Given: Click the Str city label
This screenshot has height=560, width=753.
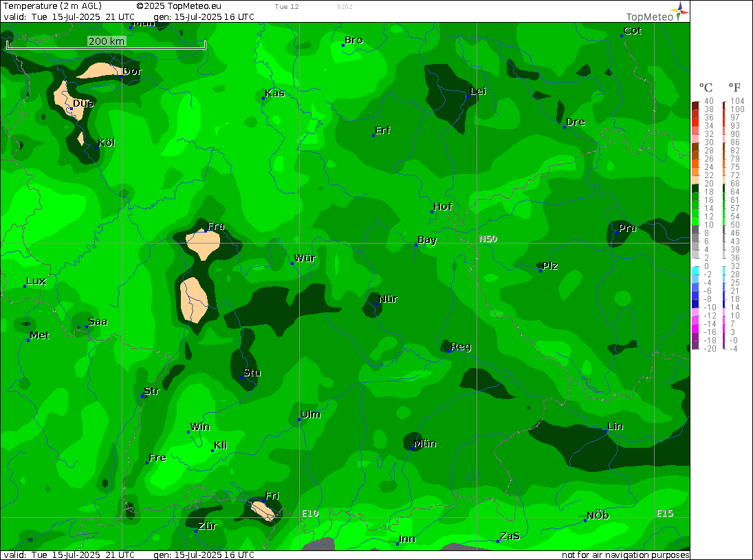Looking at the screenshot, I should tap(152, 391).
